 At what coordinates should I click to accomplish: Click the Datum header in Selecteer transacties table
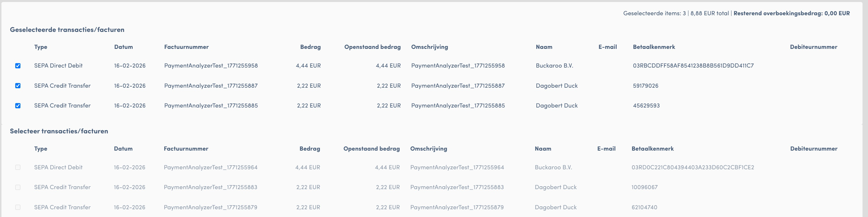tap(123, 148)
